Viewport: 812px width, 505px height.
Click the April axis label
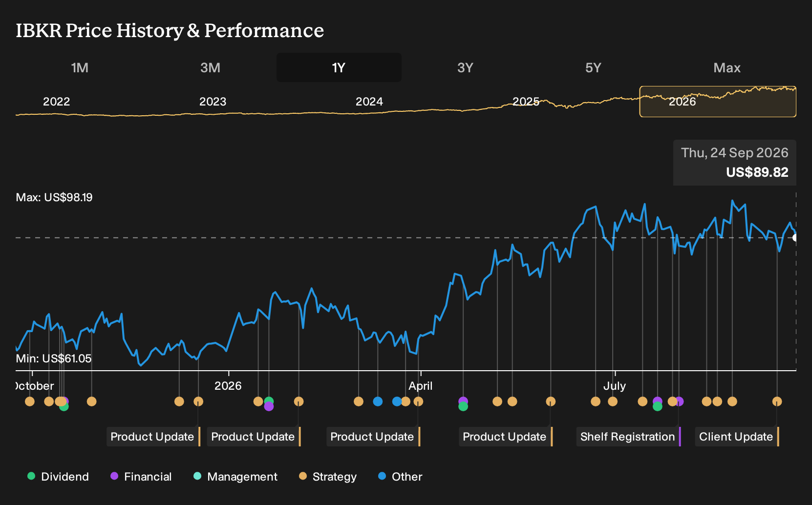pyautogui.click(x=421, y=386)
